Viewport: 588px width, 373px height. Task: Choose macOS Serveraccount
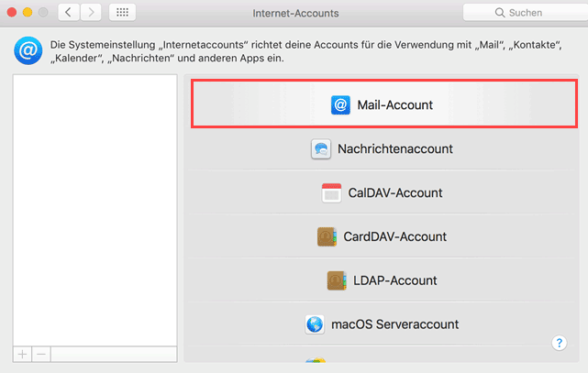[x=382, y=324]
